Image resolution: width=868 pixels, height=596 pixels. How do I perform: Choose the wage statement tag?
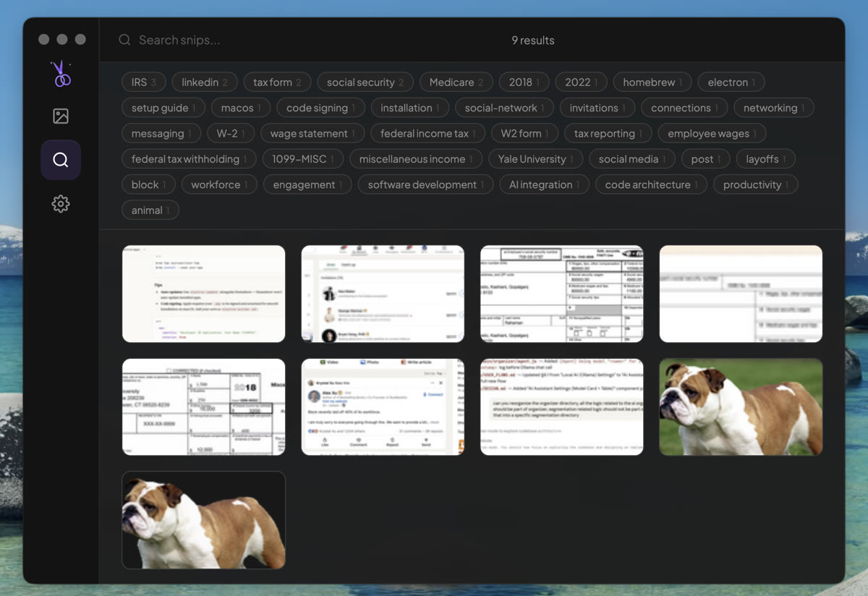click(x=312, y=134)
